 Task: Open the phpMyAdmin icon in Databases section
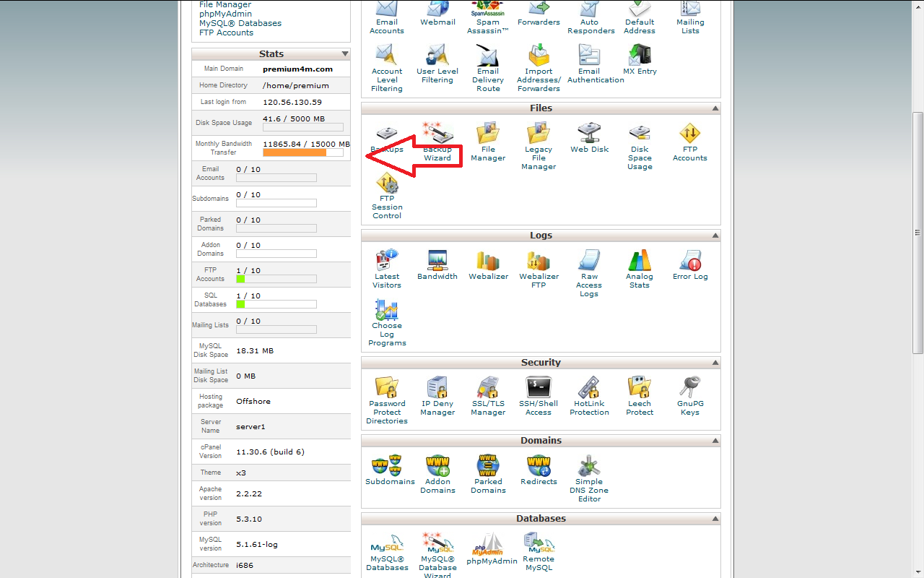pos(488,543)
